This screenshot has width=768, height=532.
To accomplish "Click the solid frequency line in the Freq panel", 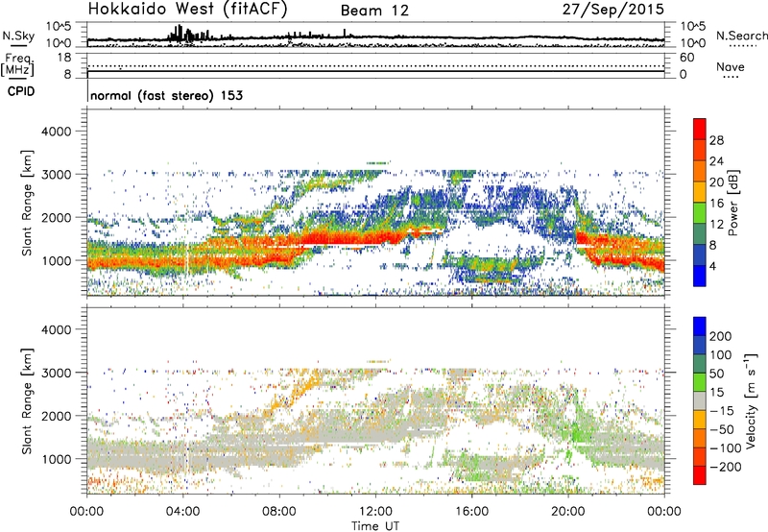I will [x=375, y=71].
